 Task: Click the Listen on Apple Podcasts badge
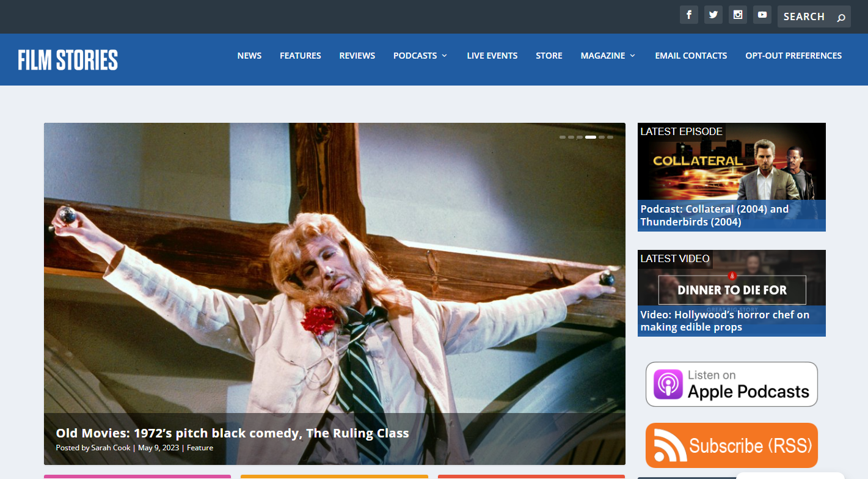pos(732,384)
